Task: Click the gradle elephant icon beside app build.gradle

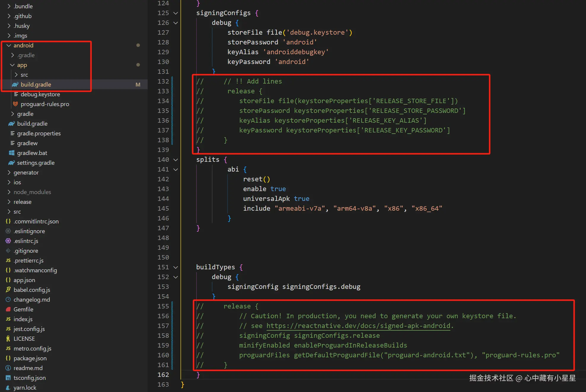Action: 15,85
